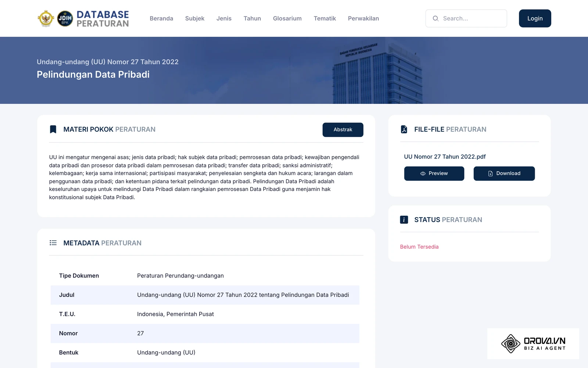Viewport: 588px width, 368px height.
Task: Open the Subjek menu item
Action: click(195, 18)
